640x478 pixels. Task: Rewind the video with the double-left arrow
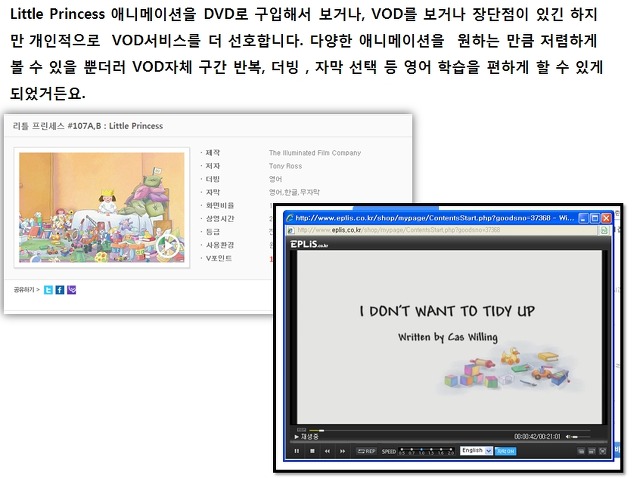click(x=327, y=451)
